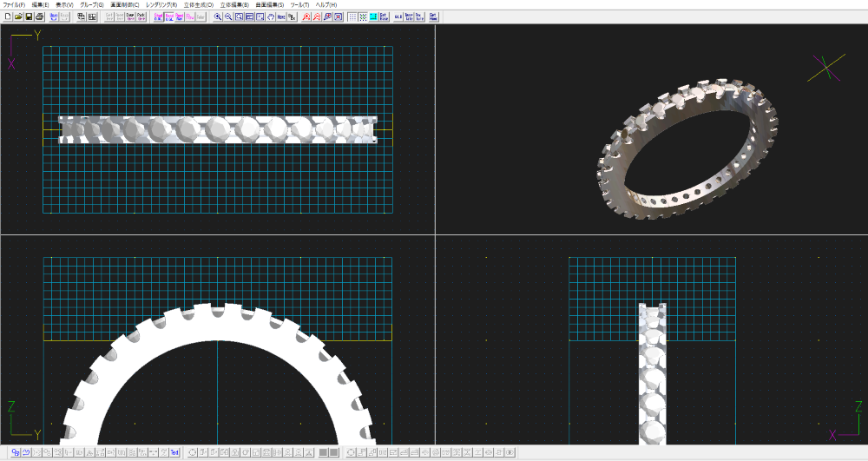
Task: Print using the printer icon
Action: [x=39, y=16]
